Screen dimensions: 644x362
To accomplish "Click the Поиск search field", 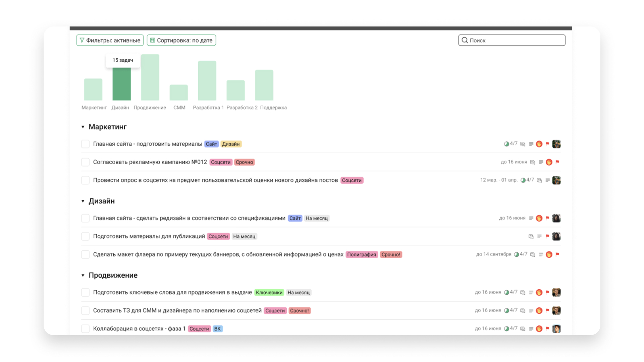I will [512, 40].
